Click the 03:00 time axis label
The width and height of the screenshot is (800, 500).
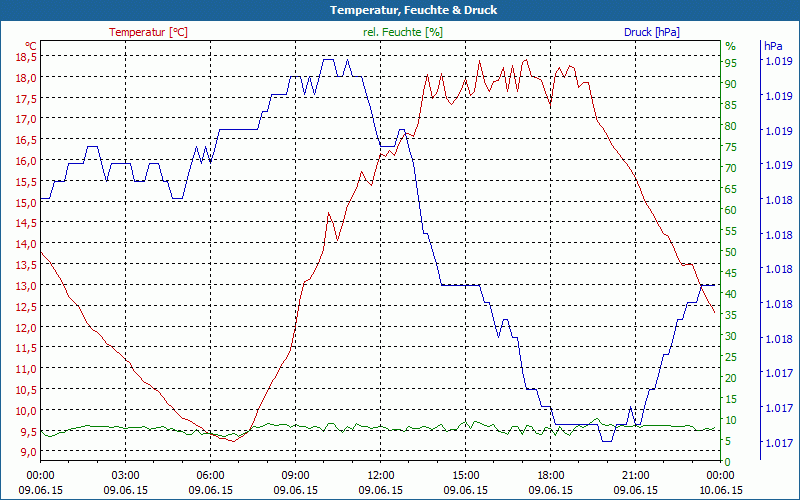pos(125,475)
